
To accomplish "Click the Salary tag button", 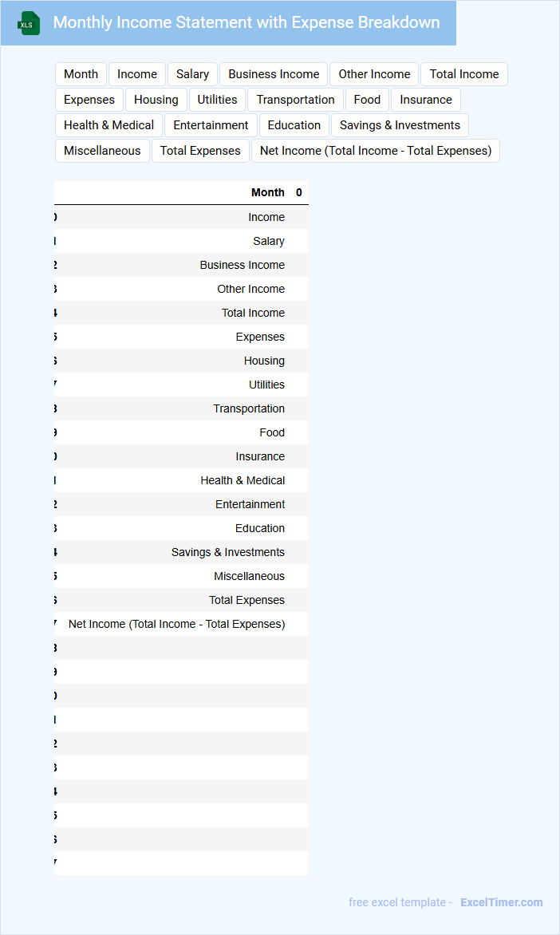I will [x=192, y=74].
